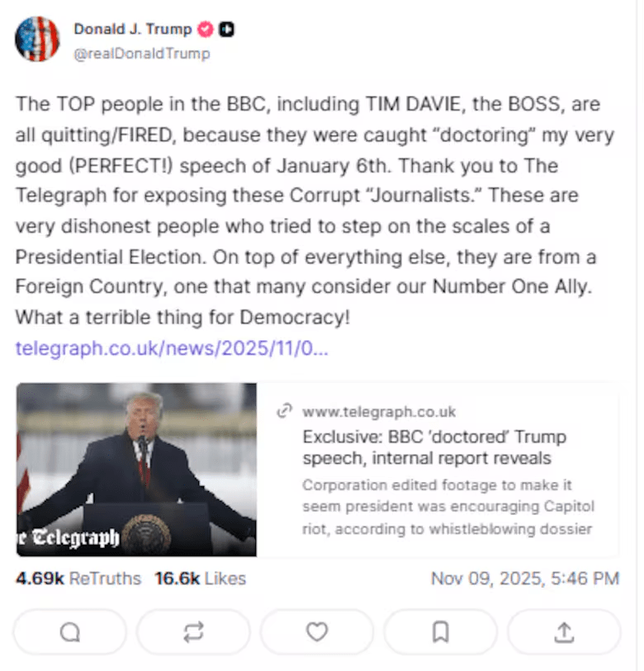Click the www.telegraph.co.uk domain text

(379, 411)
